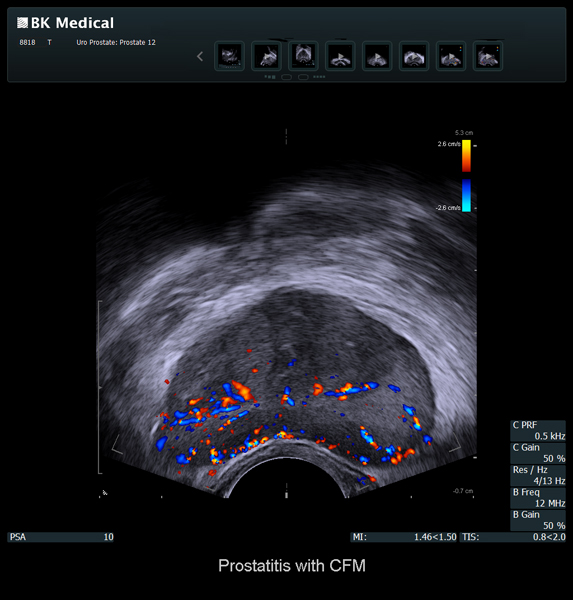The width and height of the screenshot is (573, 600).
Task: Click the first rounded page indicator below thumbnails
Action: [286, 77]
